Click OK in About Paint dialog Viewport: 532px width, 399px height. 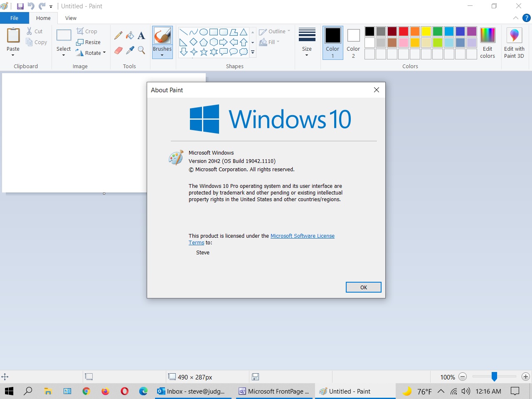coord(363,287)
